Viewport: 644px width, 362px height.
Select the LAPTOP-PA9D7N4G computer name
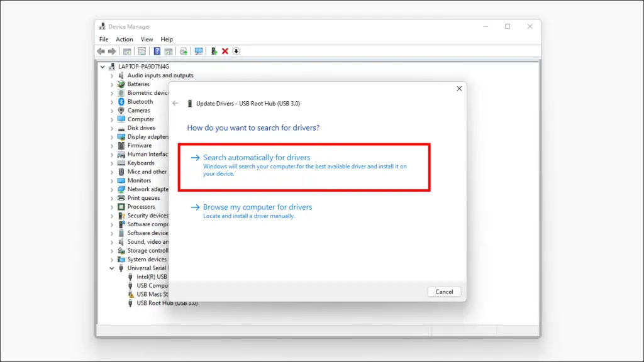(x=143, y=67)
